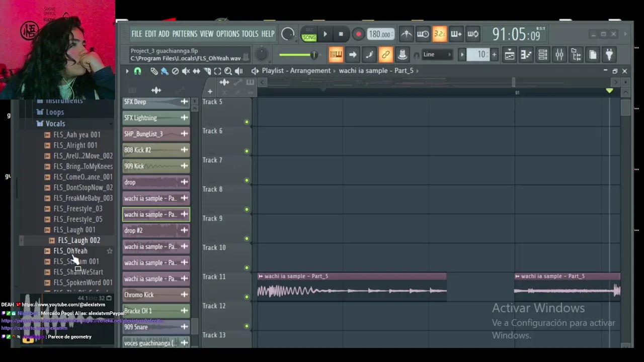Click Playlist - Arrangement breadcrumb title
Viewport: 644px width, 362px height.
[296, 71]
